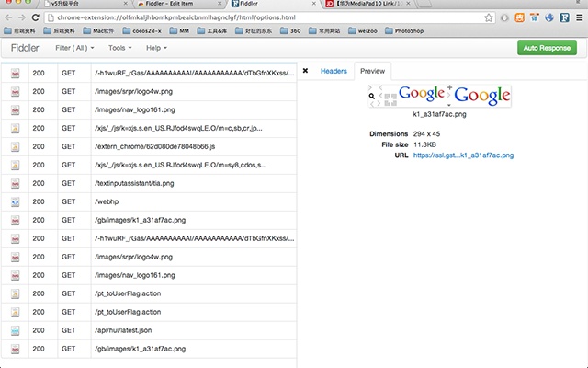Viewport: 588px width, 368px height.
Task: Select the /textinputassistant/tia.png request
Action: pos(149,184)
